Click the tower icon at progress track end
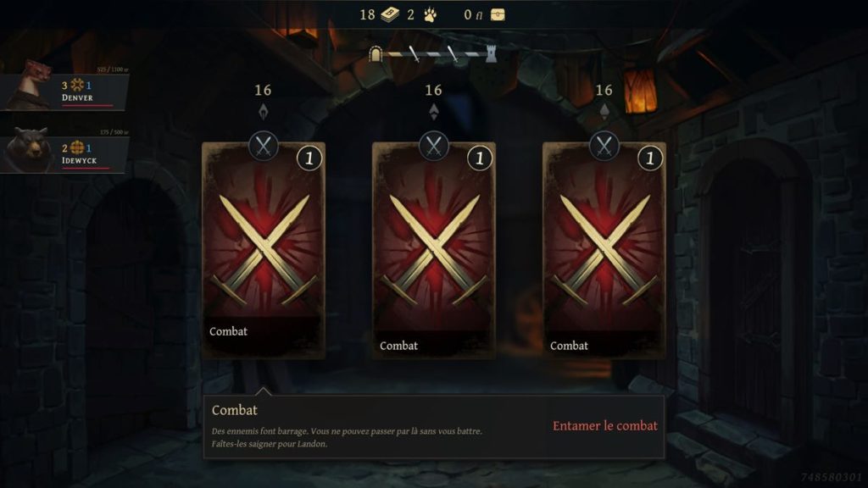The height and width of the screenshot is (488, 868). click(491, 53)
